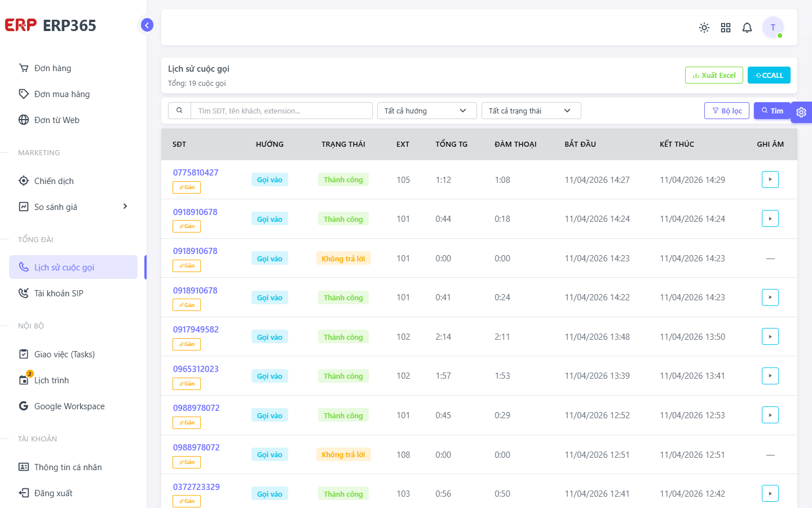This screenshot has height=508, width=812.
Task: Select Lịch sử cuộc gọi menu item
Action: 73,268
